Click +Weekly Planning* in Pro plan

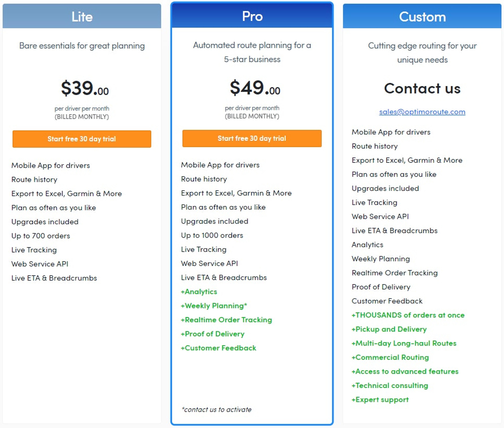pyautogui.click(x=214, y=305)
